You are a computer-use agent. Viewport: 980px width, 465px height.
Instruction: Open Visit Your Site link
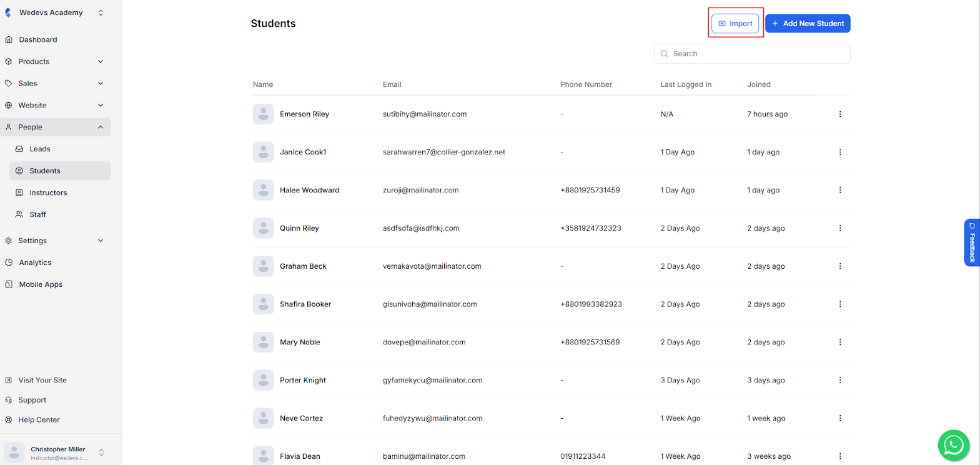[x=42, y=380]
